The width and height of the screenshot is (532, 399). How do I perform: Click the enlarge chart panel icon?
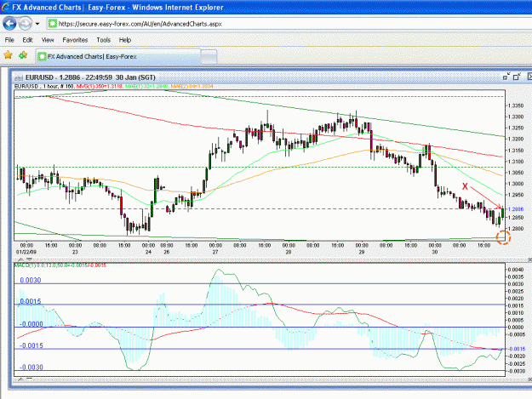click(x=517, y=77)
